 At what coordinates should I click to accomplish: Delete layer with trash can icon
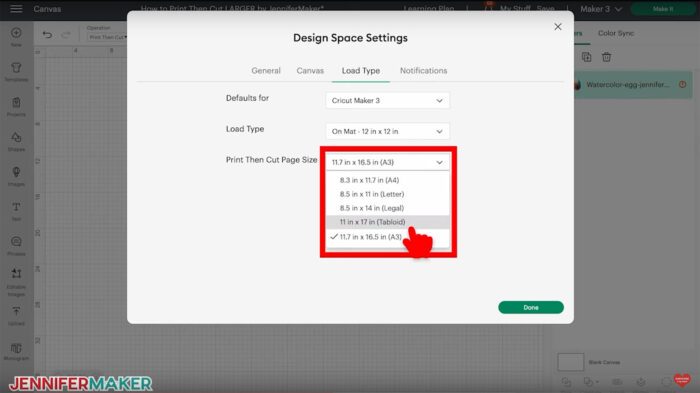point(606,57)
